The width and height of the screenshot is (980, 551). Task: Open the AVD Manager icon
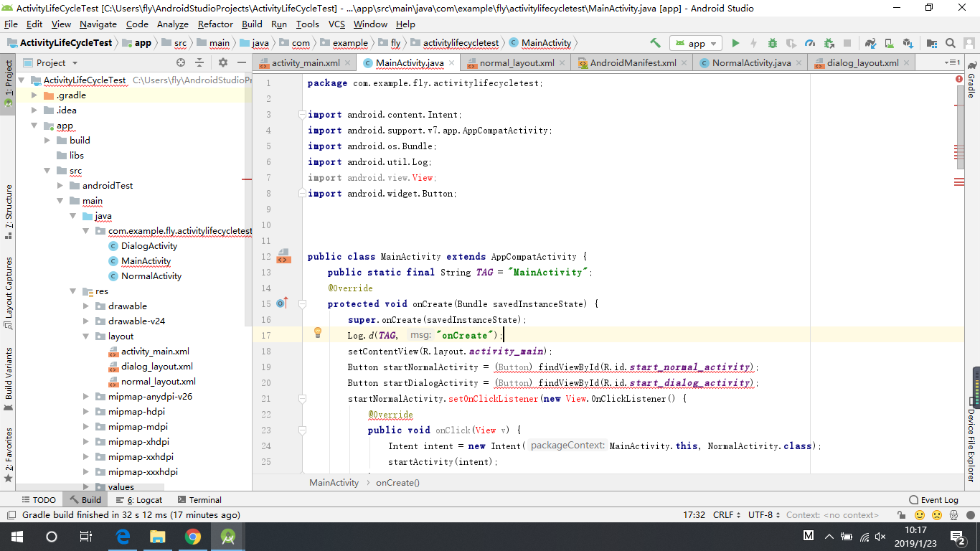tap(889, 43)
